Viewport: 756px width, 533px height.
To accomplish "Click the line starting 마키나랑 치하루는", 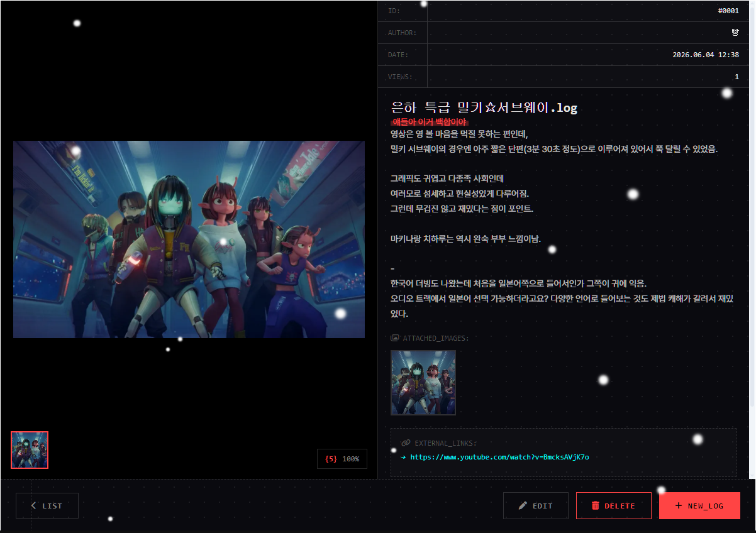I will pos(465,239).
